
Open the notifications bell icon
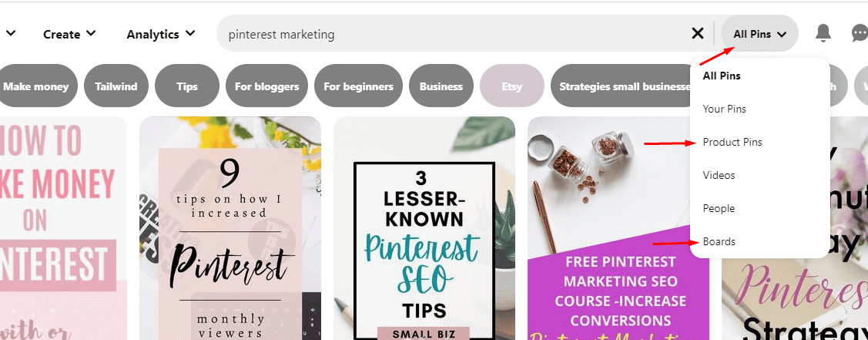823,34
